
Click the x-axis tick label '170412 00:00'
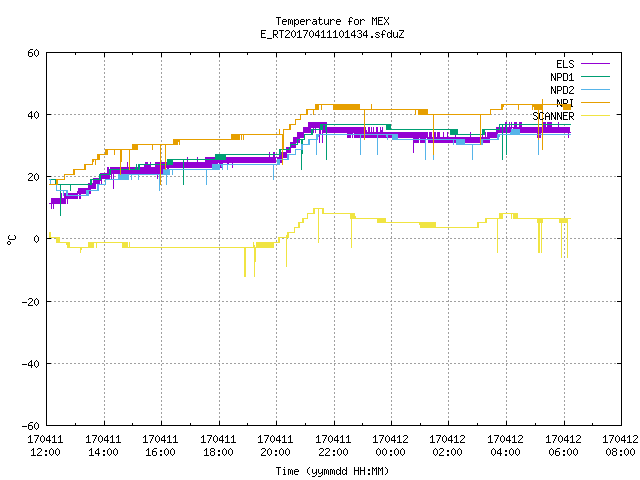pyautogui.click(x=391, y=446)
